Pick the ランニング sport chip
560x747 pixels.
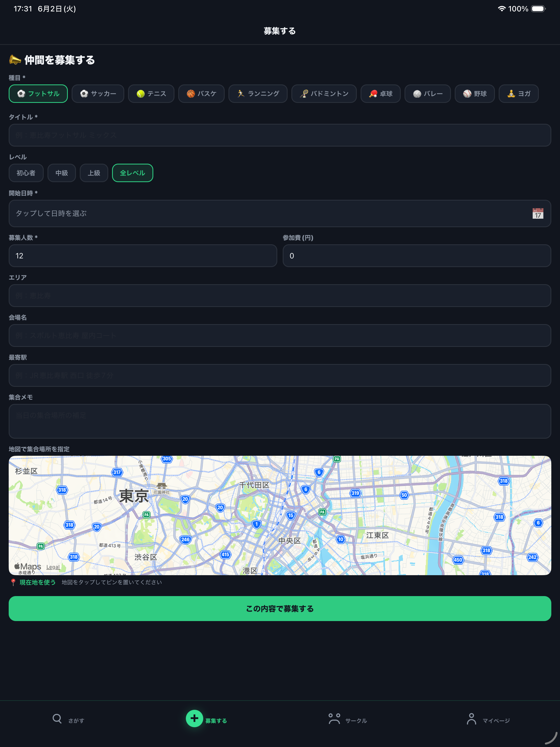[258, 94]
